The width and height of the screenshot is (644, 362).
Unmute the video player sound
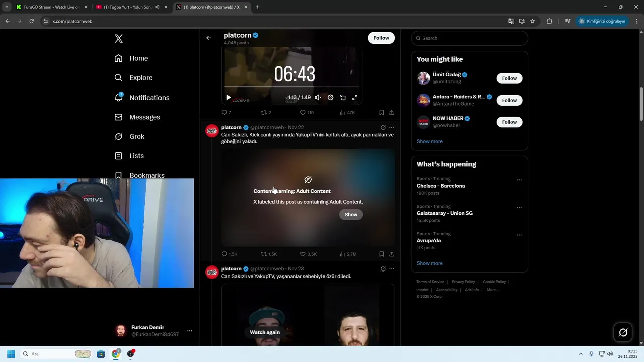(x=318, y=98)
